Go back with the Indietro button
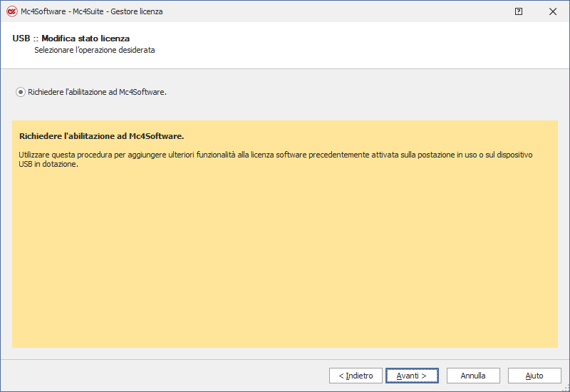Viewport: 570px width, 392px height. pos(356,376)
